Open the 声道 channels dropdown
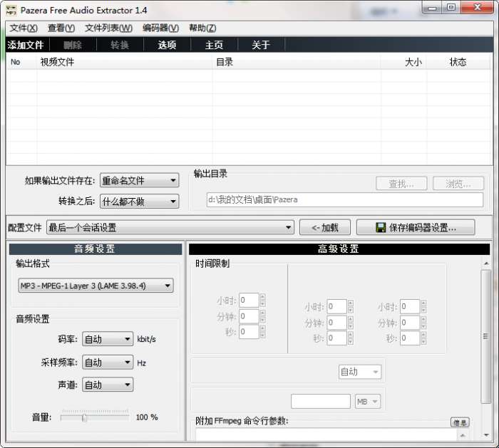Viewport: 499px width, 448px height. pos(108,385)
